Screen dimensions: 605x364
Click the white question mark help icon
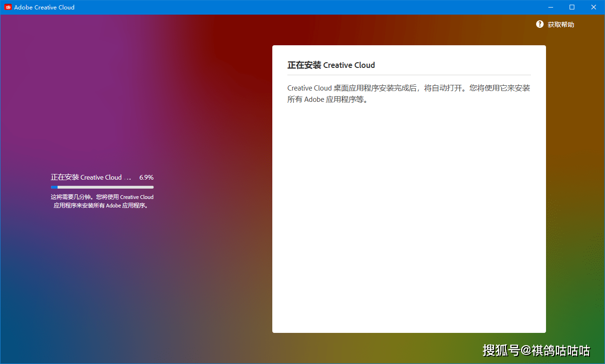(x=539, y=24)
